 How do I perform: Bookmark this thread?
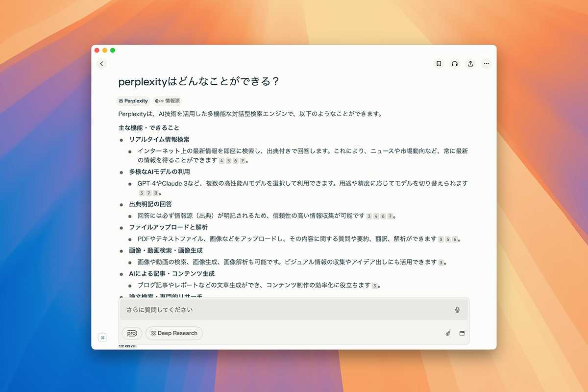click(x=439, y=64)
